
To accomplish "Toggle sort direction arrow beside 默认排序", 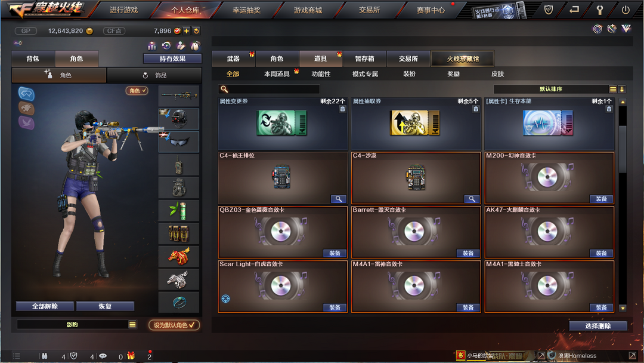I will (622, 89).
